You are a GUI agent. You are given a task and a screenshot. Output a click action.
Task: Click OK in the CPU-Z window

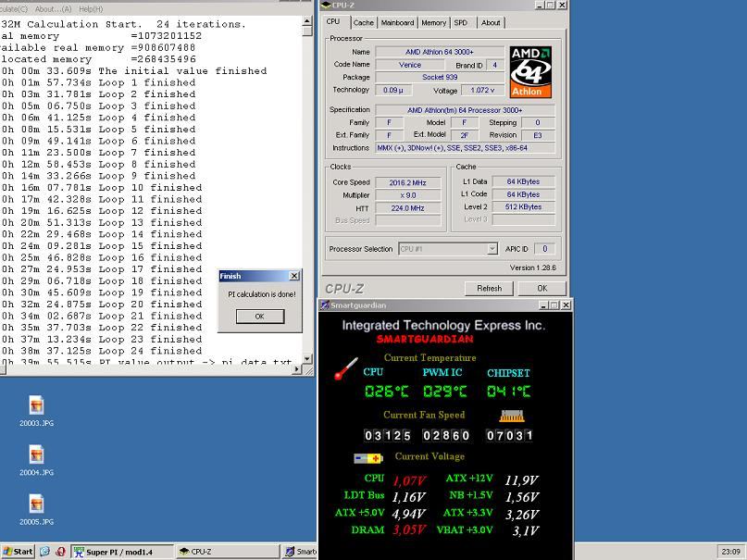click(x=542, y=288)
